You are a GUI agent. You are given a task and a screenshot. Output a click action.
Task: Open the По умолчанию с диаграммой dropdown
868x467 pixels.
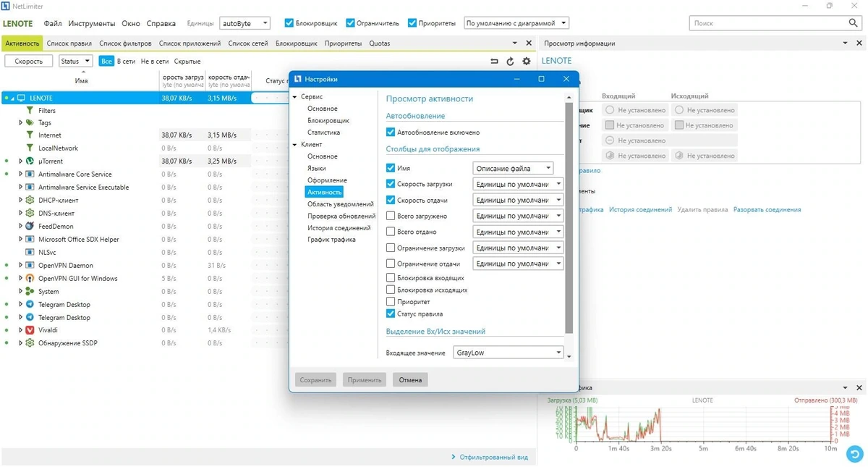pos(516,23)
